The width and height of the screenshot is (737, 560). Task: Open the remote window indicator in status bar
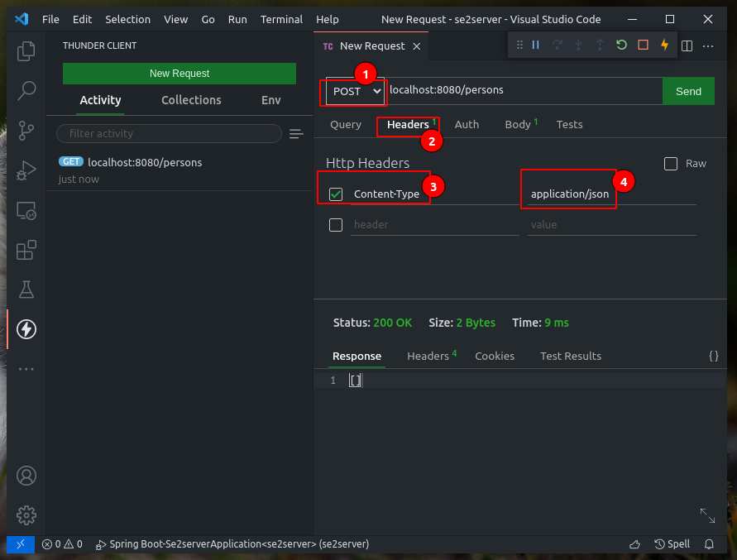tap(20, 544)
